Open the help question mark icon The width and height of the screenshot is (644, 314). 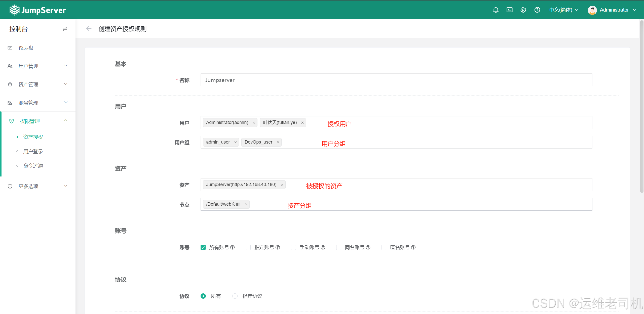[537, 10]
